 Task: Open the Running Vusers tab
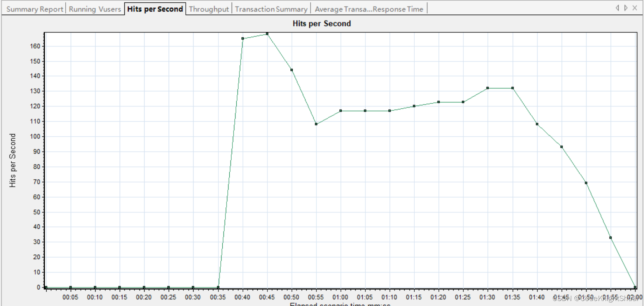coord(95,9)
